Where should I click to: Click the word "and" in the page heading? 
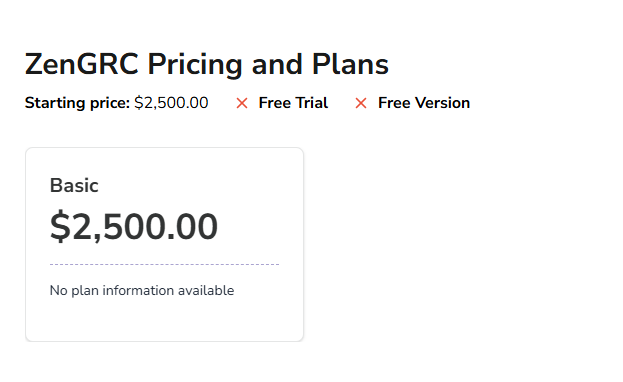[x=277, y=64]
